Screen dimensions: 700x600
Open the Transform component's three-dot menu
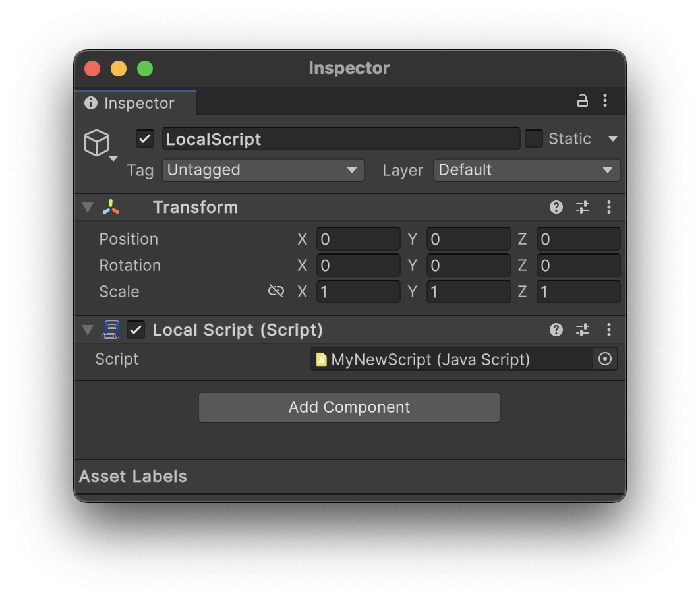(609, 207)
